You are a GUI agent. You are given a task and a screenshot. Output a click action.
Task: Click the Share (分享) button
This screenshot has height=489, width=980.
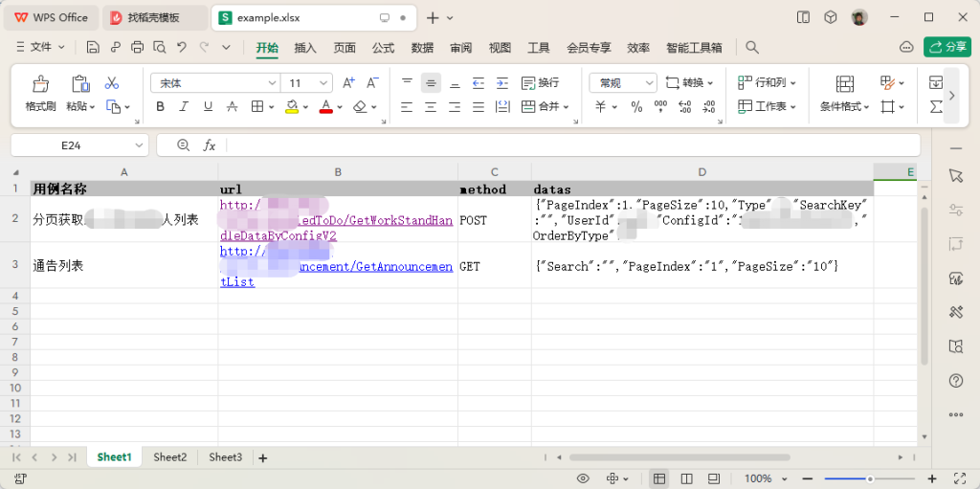coord(947,47)
